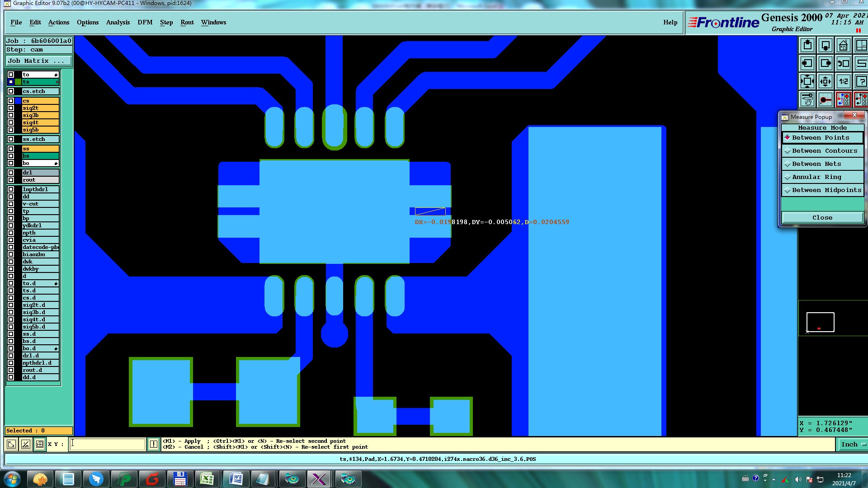Click the zoom-in expand arrows icon

[807, 82]
